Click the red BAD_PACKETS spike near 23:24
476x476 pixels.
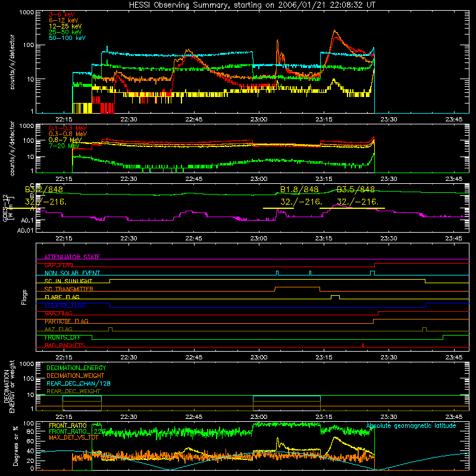pyautogui.click(x=363, y=345)
